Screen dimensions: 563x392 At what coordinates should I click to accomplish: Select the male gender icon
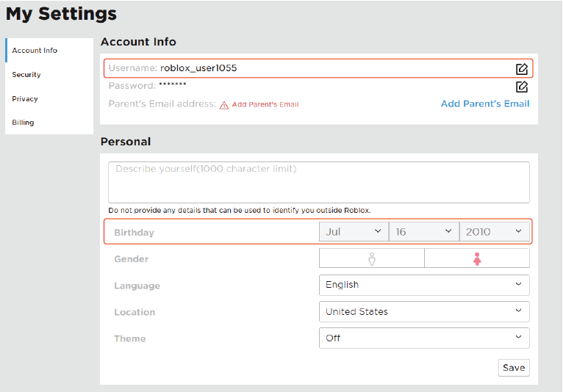point(372,258)
